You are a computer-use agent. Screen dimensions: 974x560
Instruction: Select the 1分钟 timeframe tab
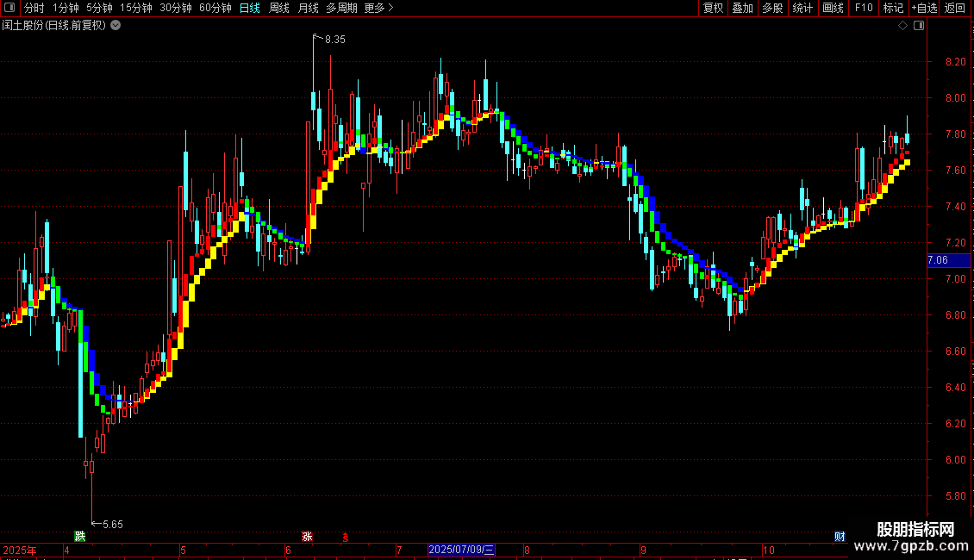pos(66,8)
